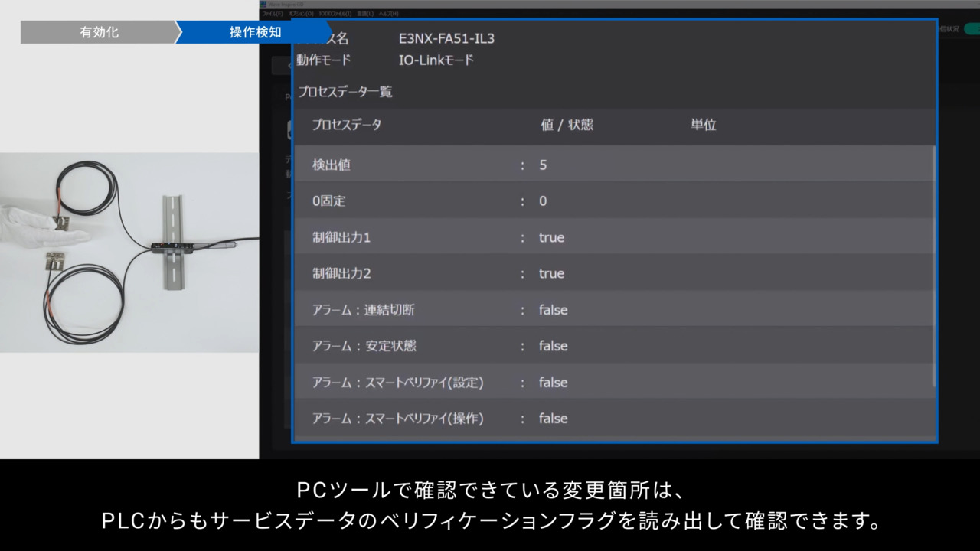Open the IODDファイル(I) menu

coord(335,14)
